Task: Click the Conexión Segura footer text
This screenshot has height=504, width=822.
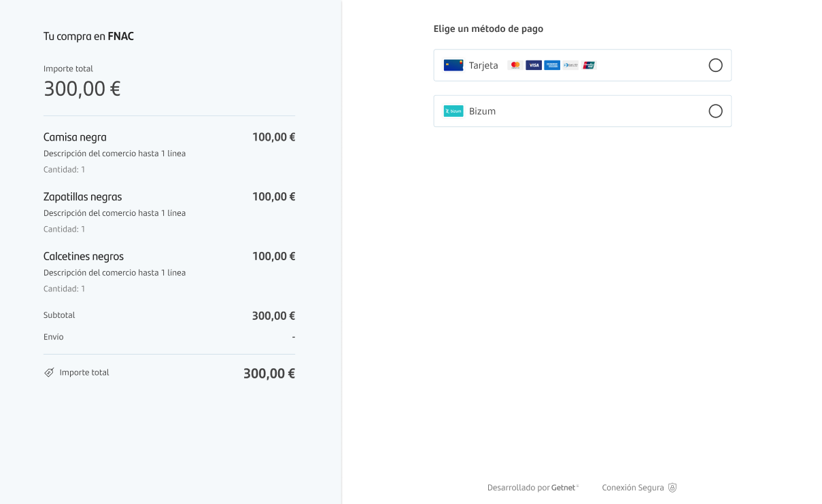Action: pos(633,488)
